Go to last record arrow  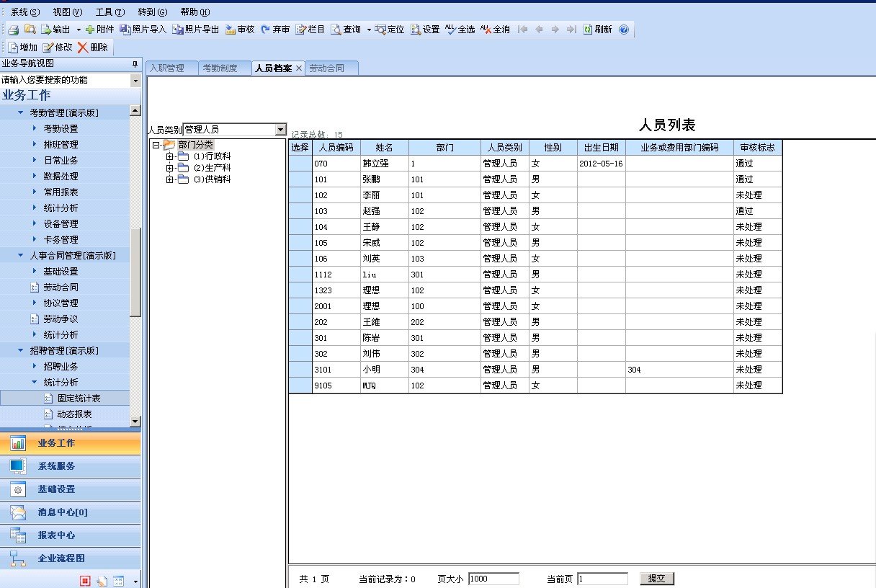(x=571, y=30)
